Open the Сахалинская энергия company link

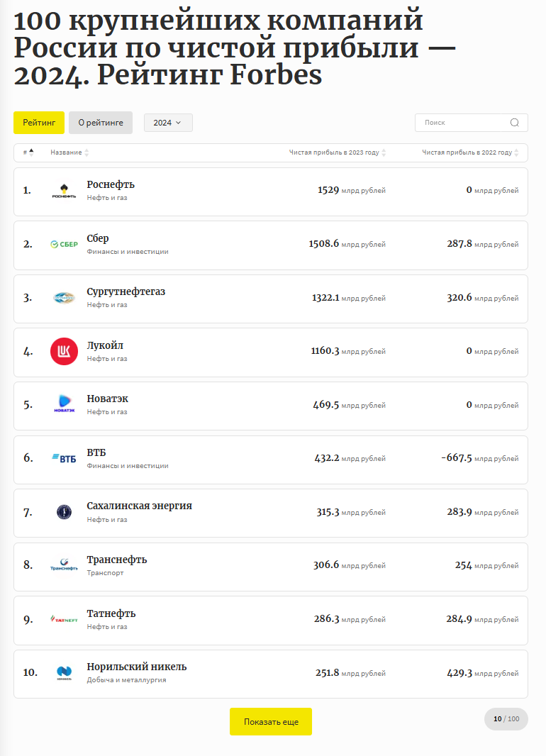coord(139,506)
